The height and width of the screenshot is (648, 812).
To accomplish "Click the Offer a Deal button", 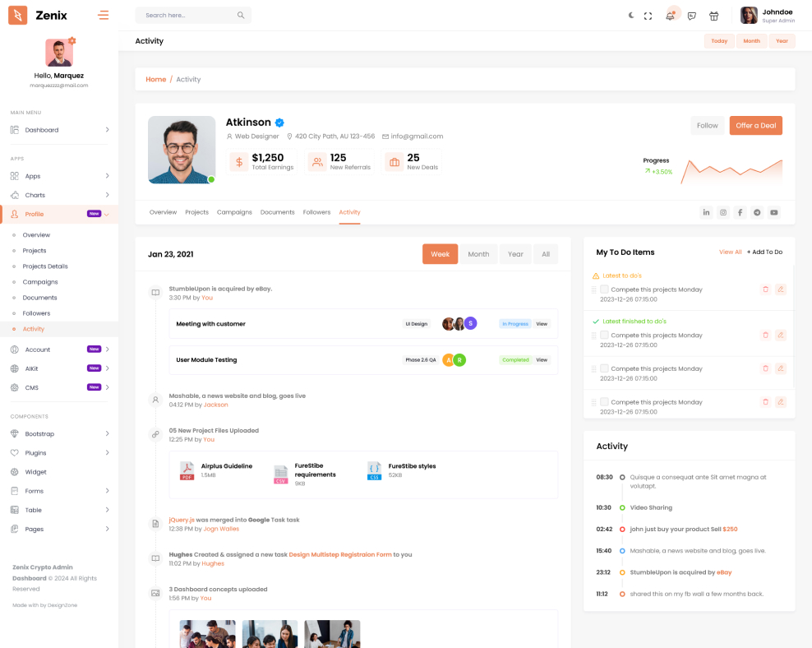I will click(755, 125).
